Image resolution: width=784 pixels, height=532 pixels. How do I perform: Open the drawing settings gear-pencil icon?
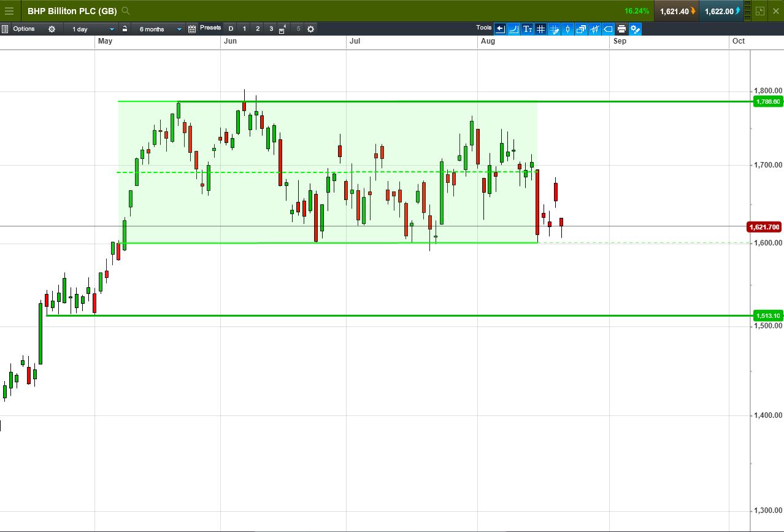pyautogui.click(x=635, y=29)
